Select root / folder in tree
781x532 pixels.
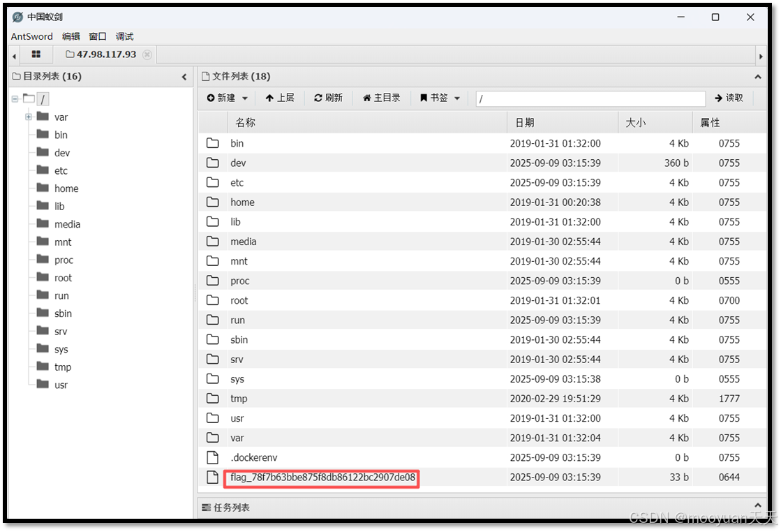(43, 98)
